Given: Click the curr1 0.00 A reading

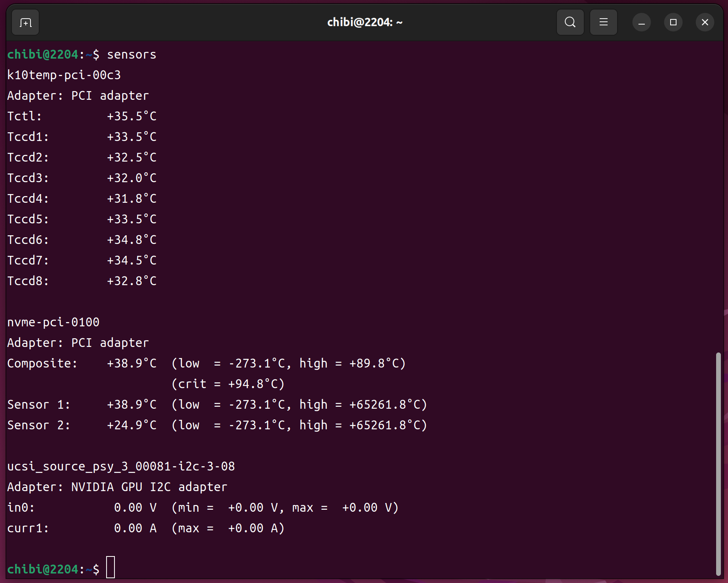Looking at the screenshot, I should pos(135,528).
